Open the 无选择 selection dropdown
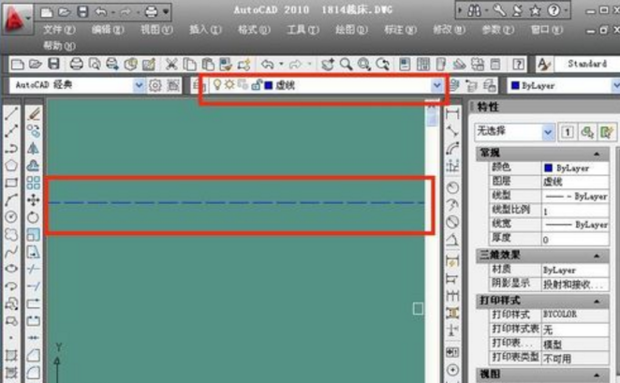 548,132
